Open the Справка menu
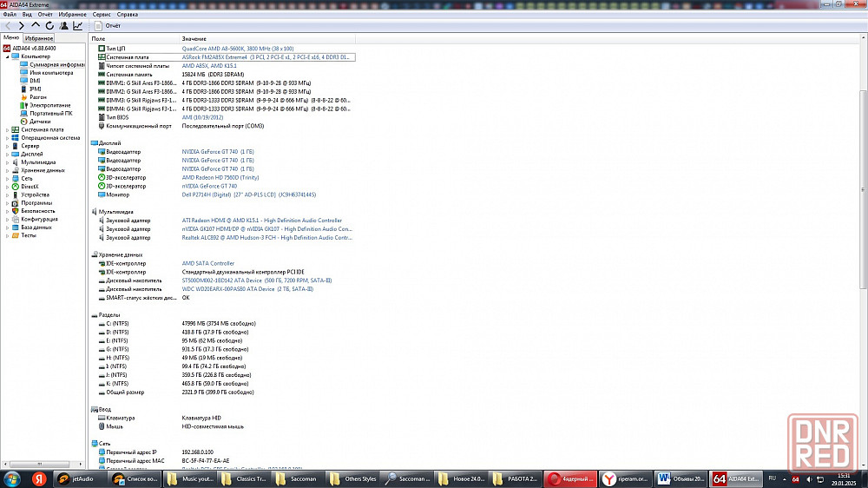The width and height of the screenshot is (868, 488). (128, 15)
